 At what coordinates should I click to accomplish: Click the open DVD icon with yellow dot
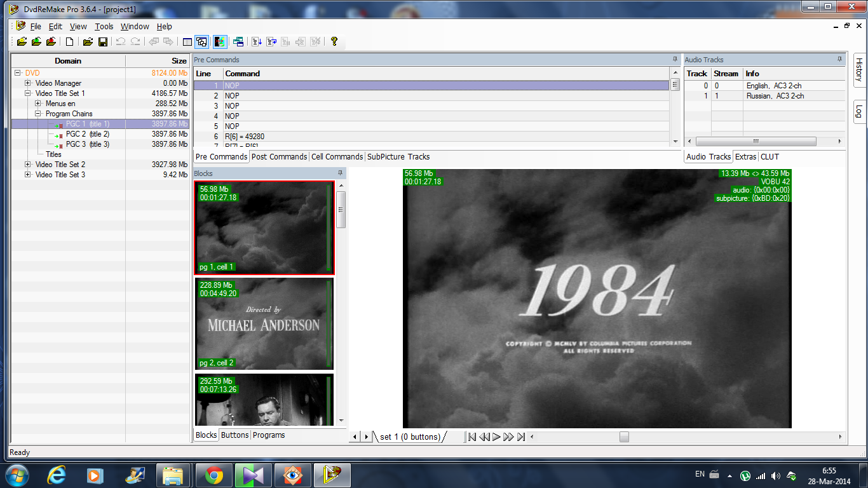(22, 42)
